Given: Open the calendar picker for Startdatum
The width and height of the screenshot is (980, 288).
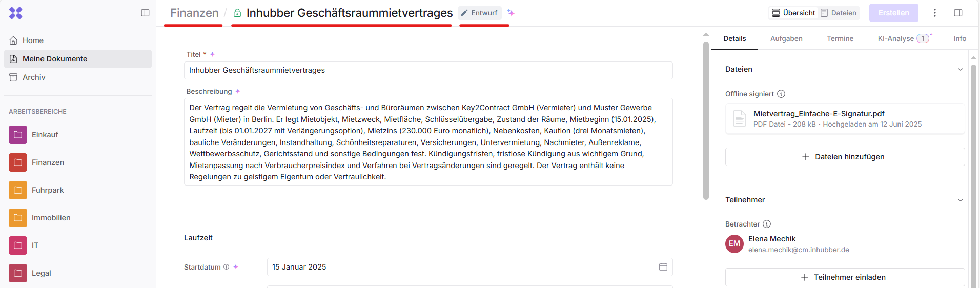Looking at the screenshot, I should click(663, 267).
